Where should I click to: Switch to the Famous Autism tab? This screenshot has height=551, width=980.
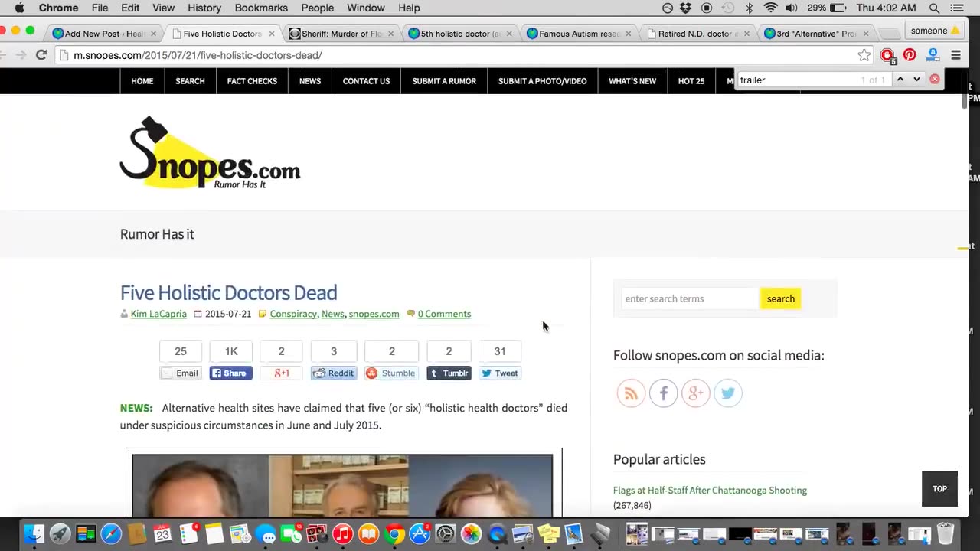click(580, 34)
